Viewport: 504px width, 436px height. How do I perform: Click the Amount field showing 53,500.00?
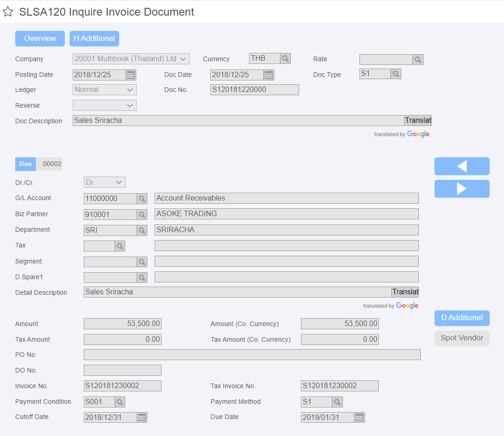click(122, 324)
